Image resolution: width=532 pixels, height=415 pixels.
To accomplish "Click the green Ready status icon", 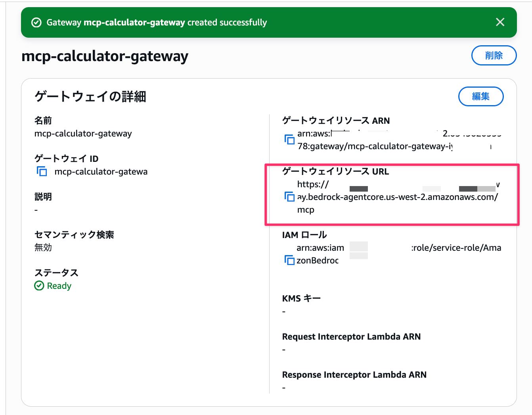I will (x=39, y=286).
